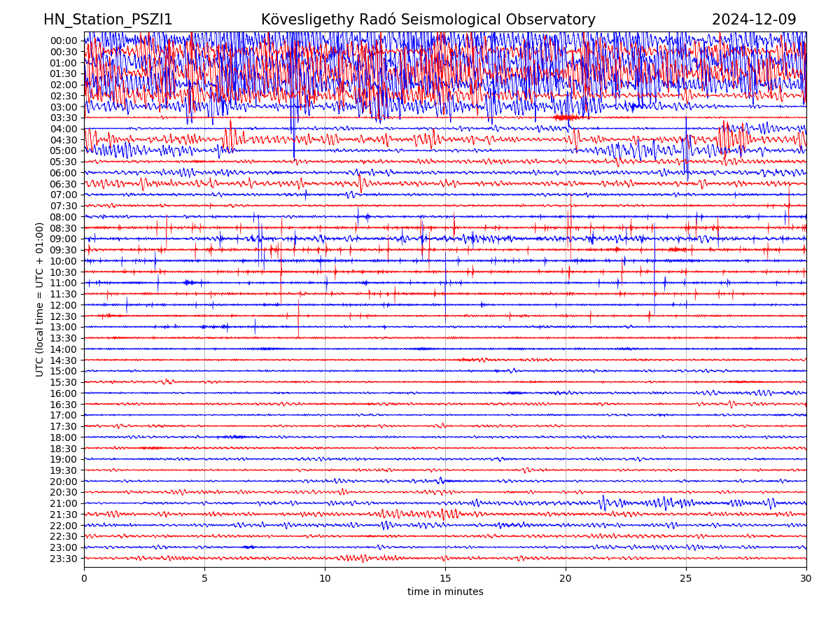Click the HN_Station_PSZI1 station label

click(x=108, y=20)
